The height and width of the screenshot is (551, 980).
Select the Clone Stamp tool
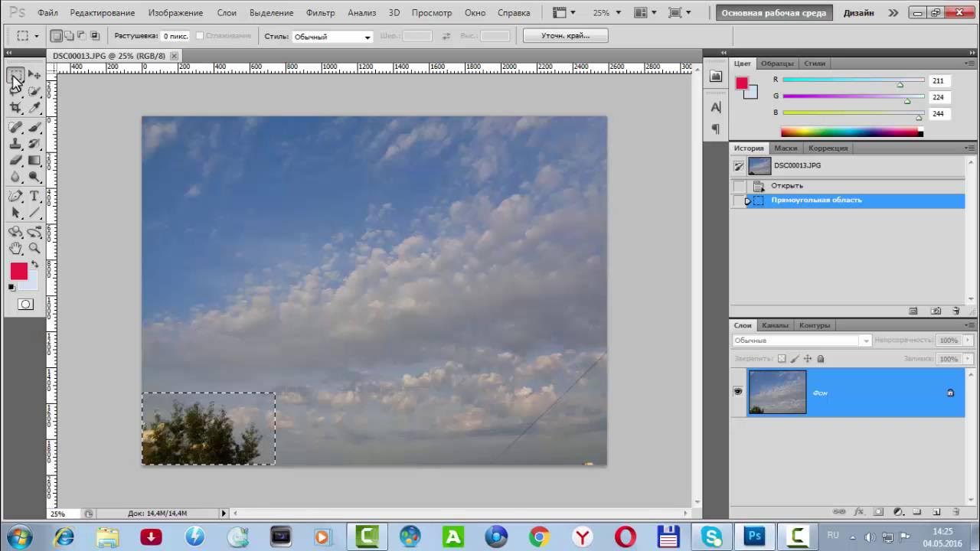click(x=15, y=143)
